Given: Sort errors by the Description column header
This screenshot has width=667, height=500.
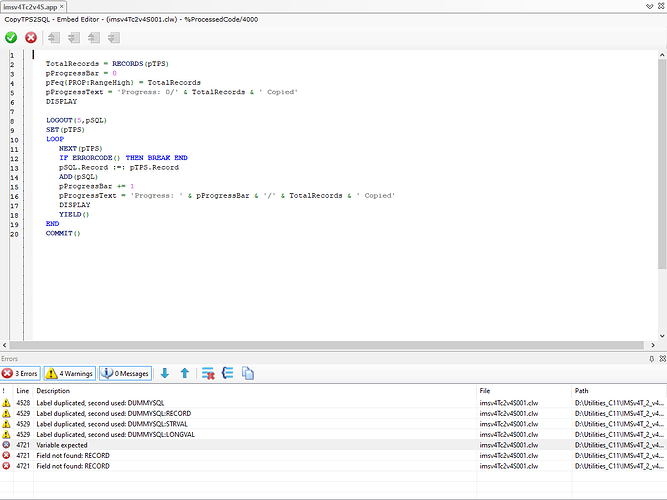Looking at the screenshot, I should [54, 390].
